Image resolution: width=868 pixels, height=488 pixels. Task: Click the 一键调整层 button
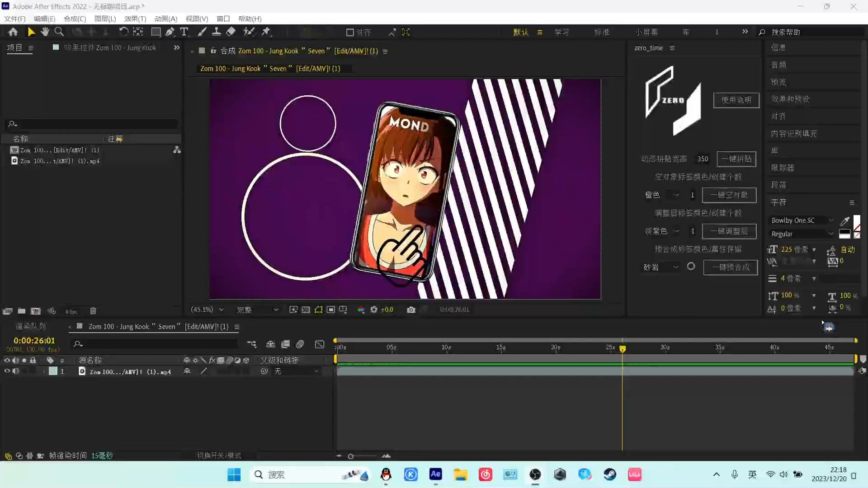729,231
